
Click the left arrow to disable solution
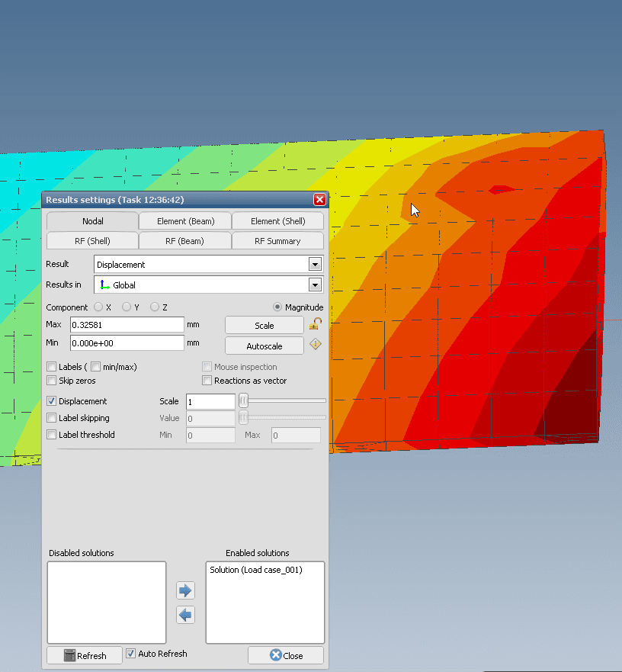click(185, 615)
